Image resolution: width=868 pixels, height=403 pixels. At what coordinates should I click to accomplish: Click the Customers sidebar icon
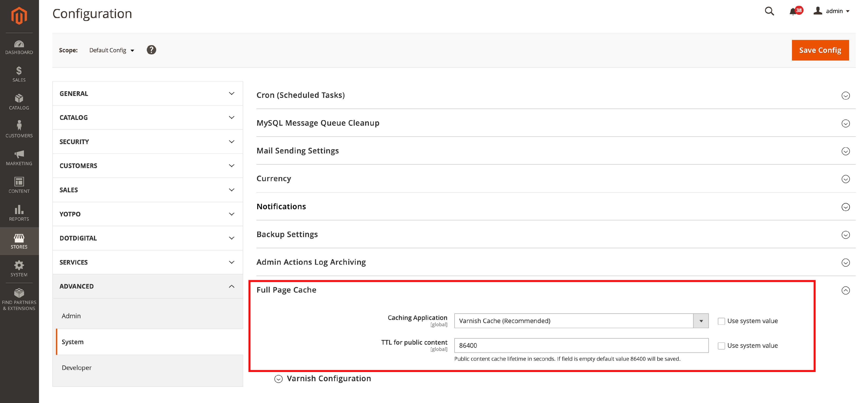19,128
